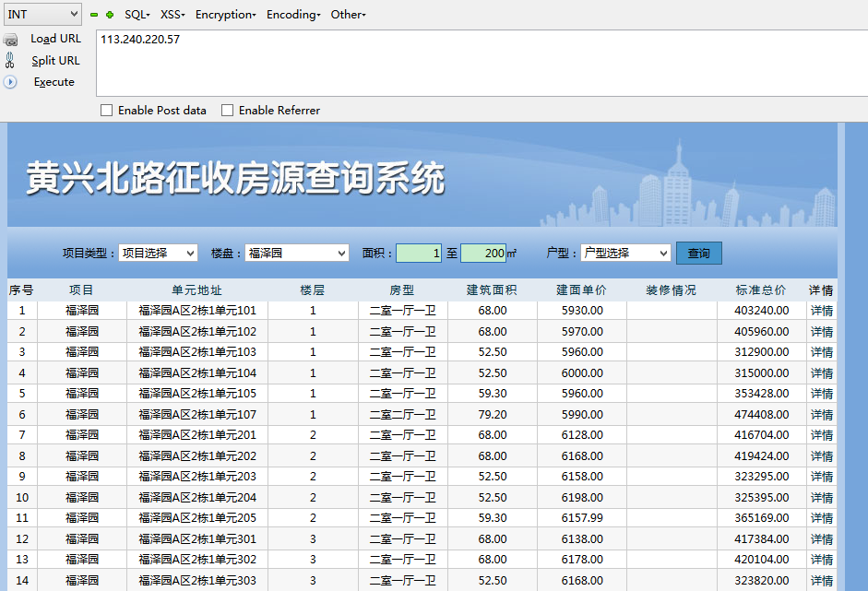Click unit price 5930.00

click(582, 311)
